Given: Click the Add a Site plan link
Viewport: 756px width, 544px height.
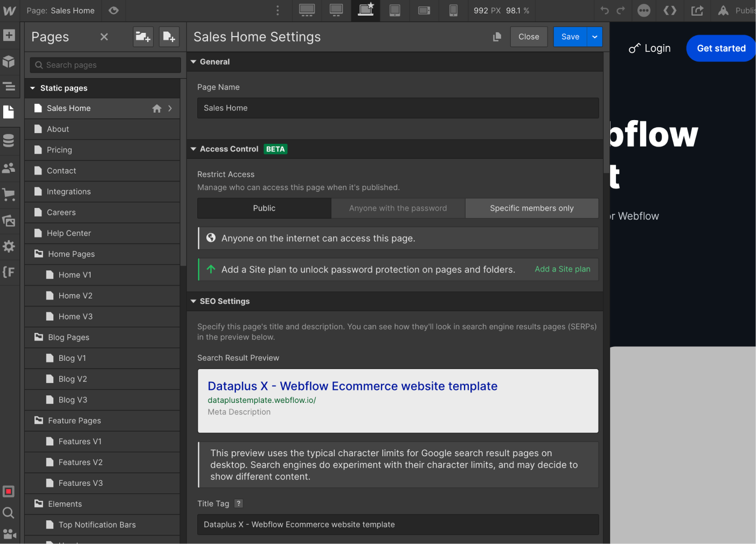Looking at the screenshot, I should (x=562, y=269).
